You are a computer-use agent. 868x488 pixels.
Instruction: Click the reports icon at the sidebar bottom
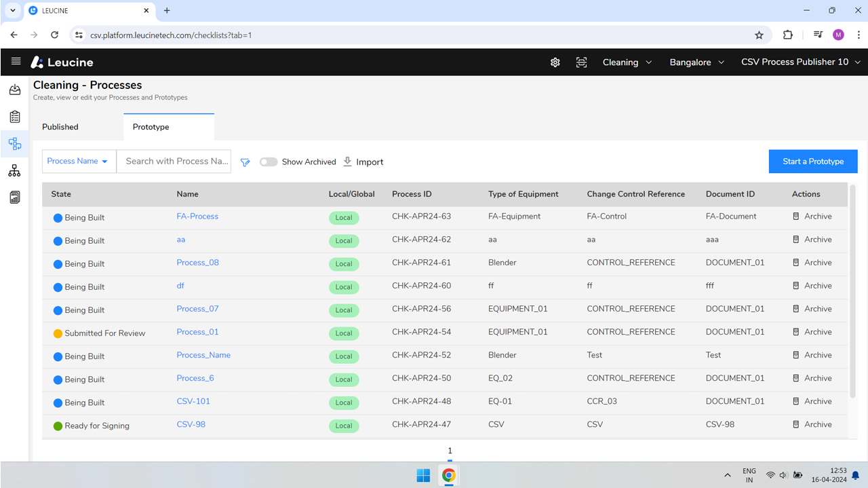14,197
